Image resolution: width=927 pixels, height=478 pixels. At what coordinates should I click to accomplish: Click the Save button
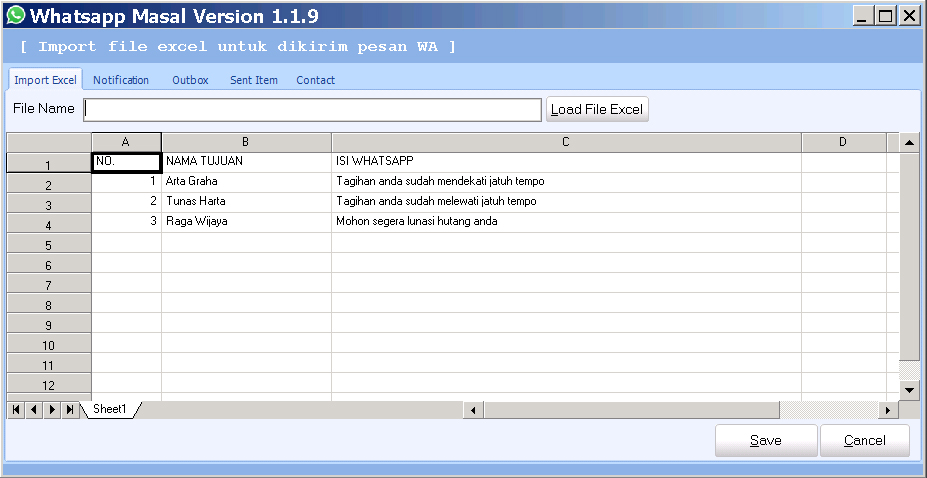(766, 440)
